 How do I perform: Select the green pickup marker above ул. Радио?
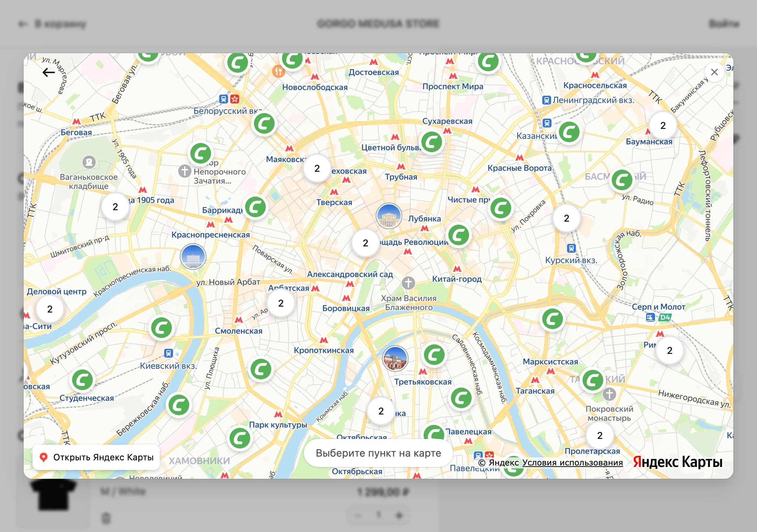(x=622, y=180)
